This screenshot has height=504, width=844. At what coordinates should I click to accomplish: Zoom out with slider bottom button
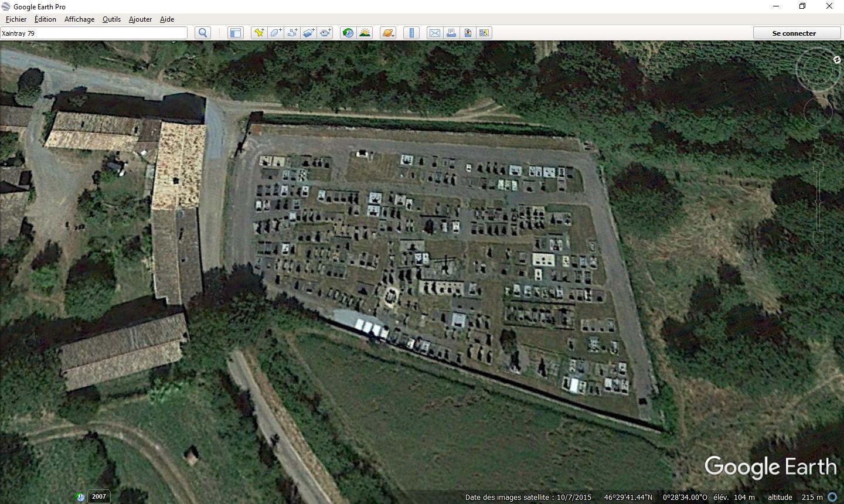pos(819,237)
